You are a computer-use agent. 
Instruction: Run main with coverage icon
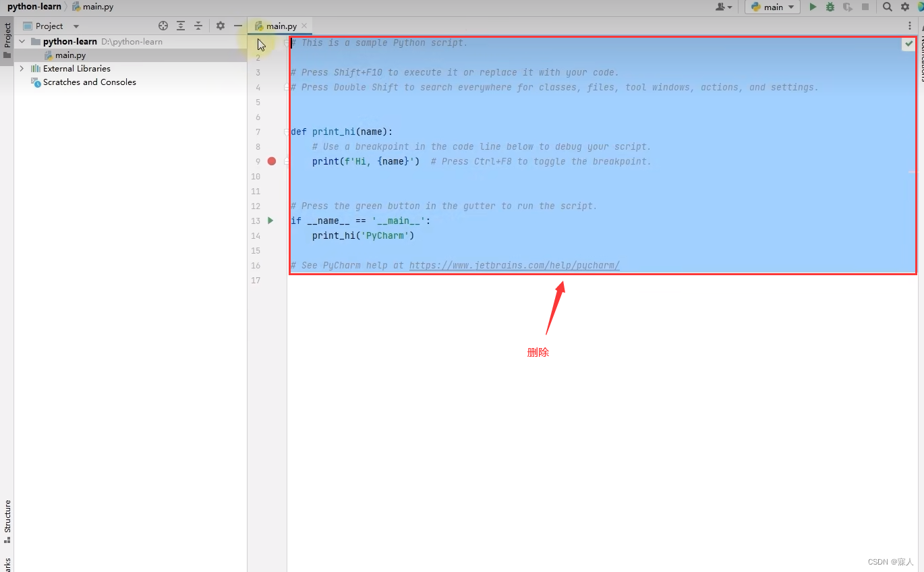848,7
